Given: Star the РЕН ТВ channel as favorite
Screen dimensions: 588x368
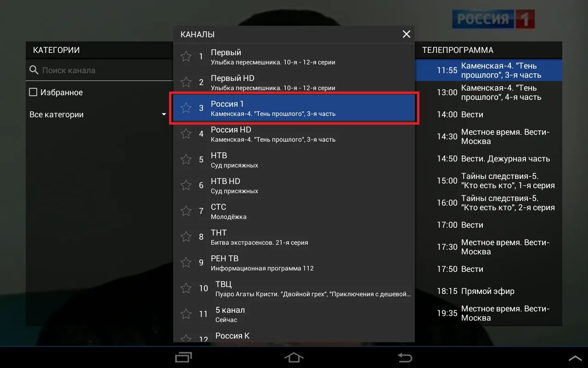Looking at the screenshot, I should tap(186, 263).
